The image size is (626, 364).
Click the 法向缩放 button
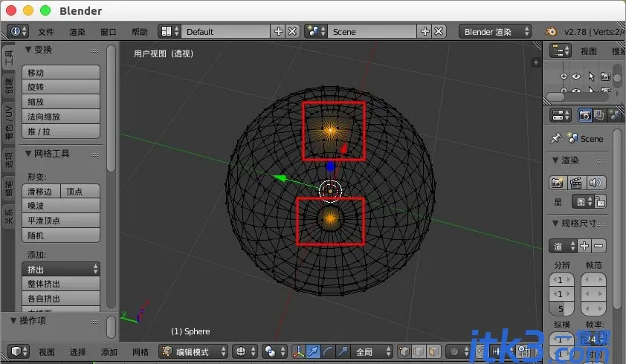(x=61, y=116)
